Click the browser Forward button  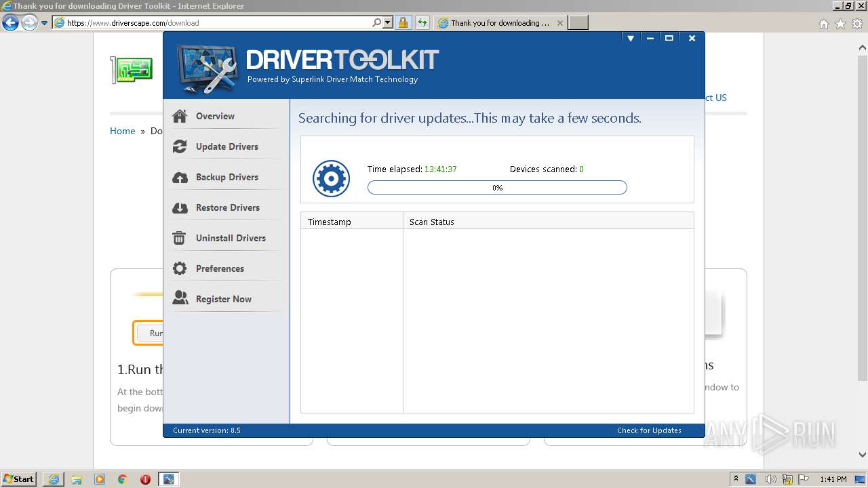click(x=28, y=23)
